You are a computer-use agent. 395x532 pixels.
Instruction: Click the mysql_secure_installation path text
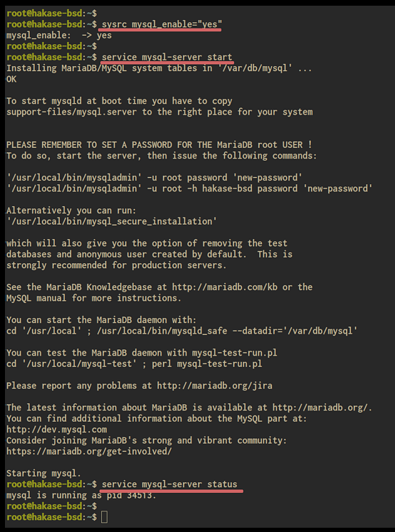coord(112,221)
